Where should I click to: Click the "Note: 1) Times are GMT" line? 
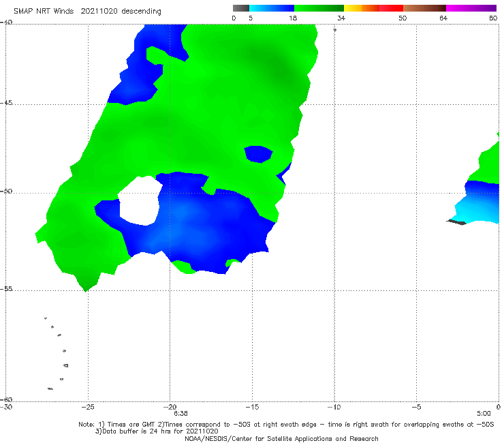click(x=286, y=425)
